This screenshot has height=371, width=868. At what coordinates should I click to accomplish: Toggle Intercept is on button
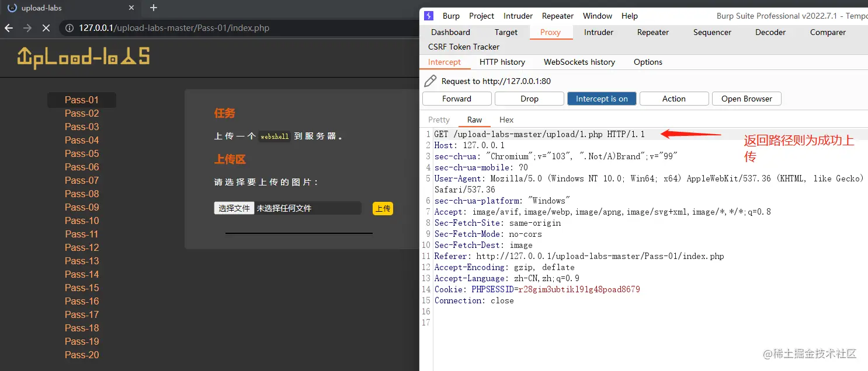pos(602,99)
